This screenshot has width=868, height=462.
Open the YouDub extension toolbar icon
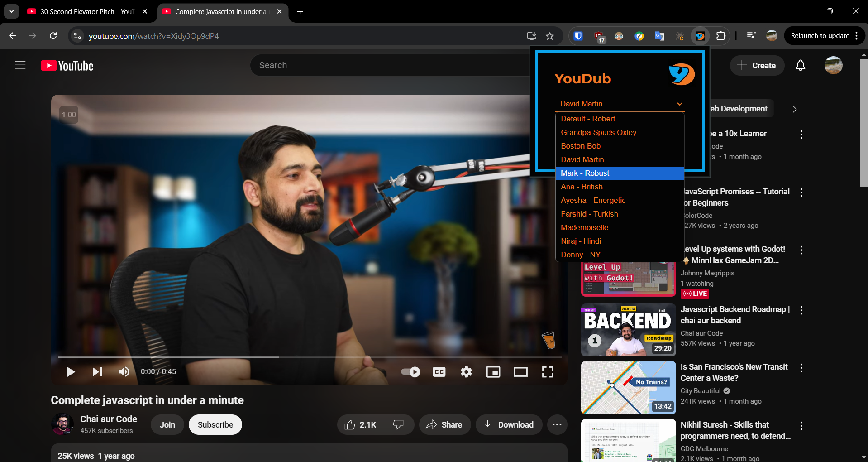click(x=700, y=36)
